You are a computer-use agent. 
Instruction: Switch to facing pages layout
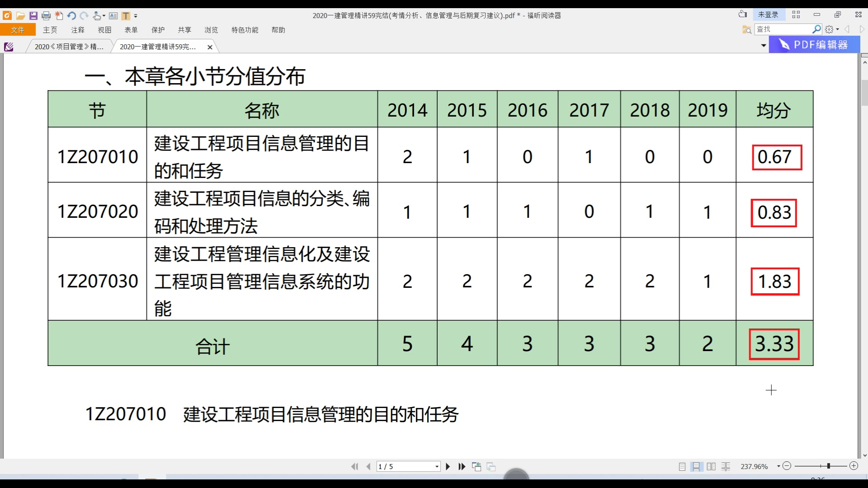[x=712, y=466]
